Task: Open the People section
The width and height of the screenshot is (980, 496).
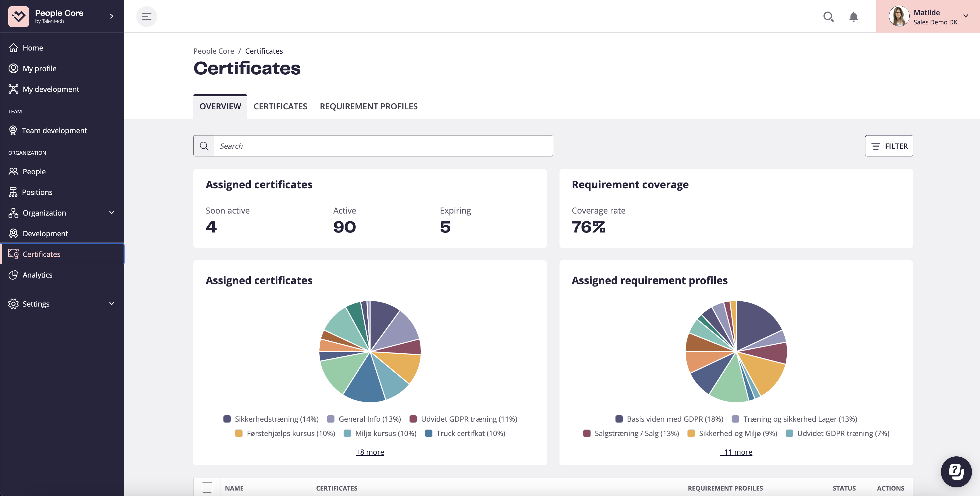Action: point(34,171)
